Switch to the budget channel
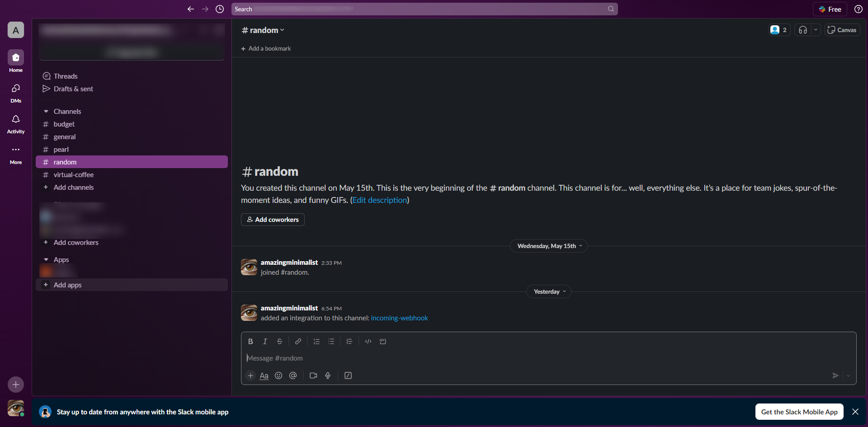868x427 pixels. (132, 124)
